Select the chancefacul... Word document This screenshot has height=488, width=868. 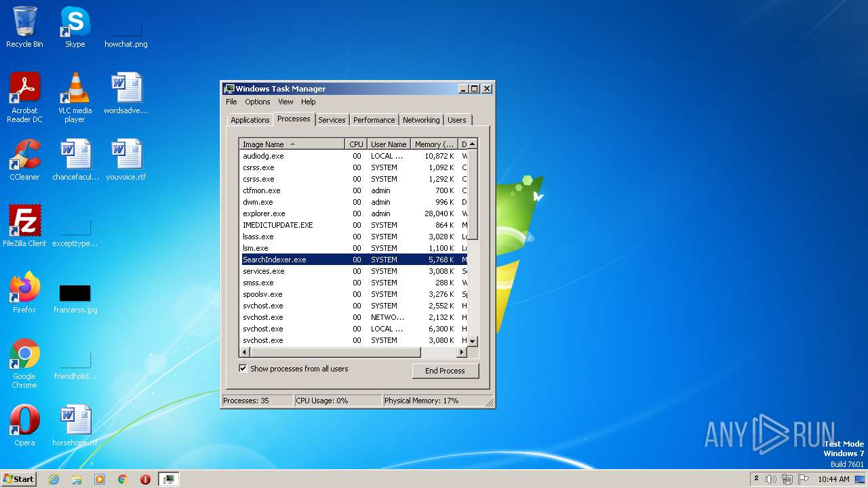coord(75,160)
